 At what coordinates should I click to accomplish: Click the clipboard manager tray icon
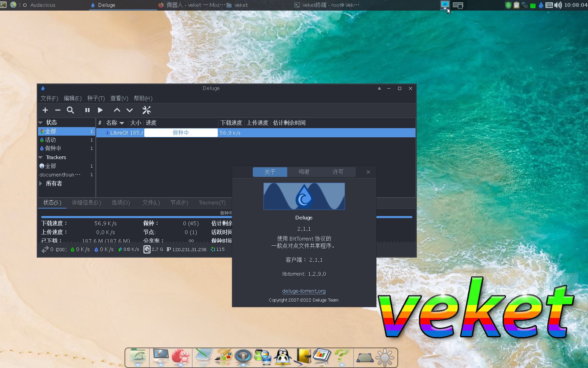point(516,5)
